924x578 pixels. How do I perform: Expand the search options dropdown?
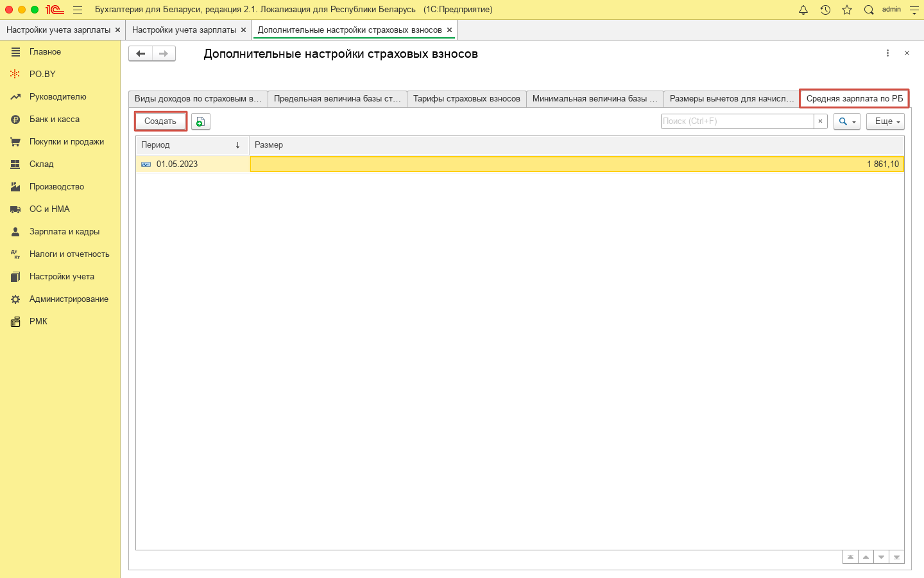point(846,121)
